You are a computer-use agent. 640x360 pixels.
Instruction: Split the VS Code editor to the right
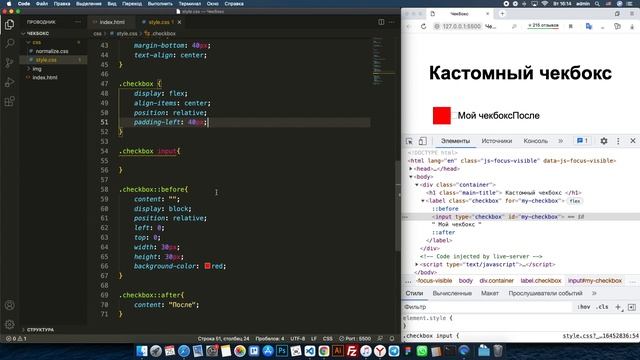381,22
